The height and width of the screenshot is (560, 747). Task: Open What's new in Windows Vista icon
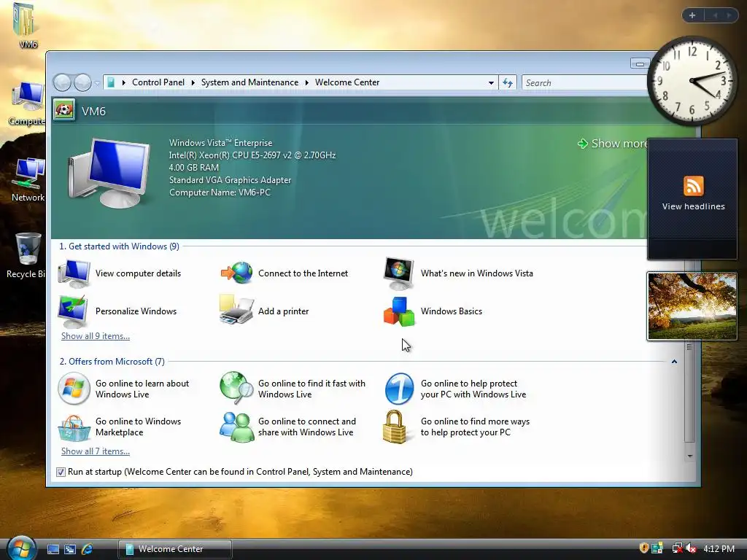tap(399, 274)
